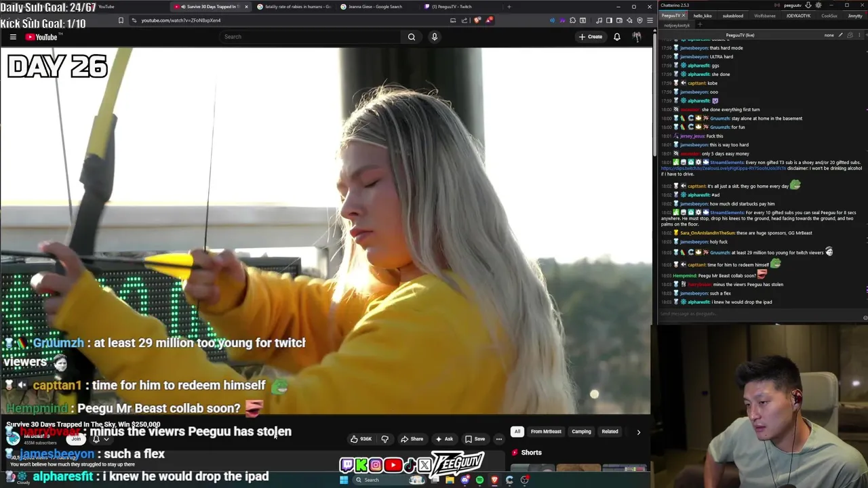
Task: Close the PeeguuTV Chatterino tab
Action: (684, 16)
